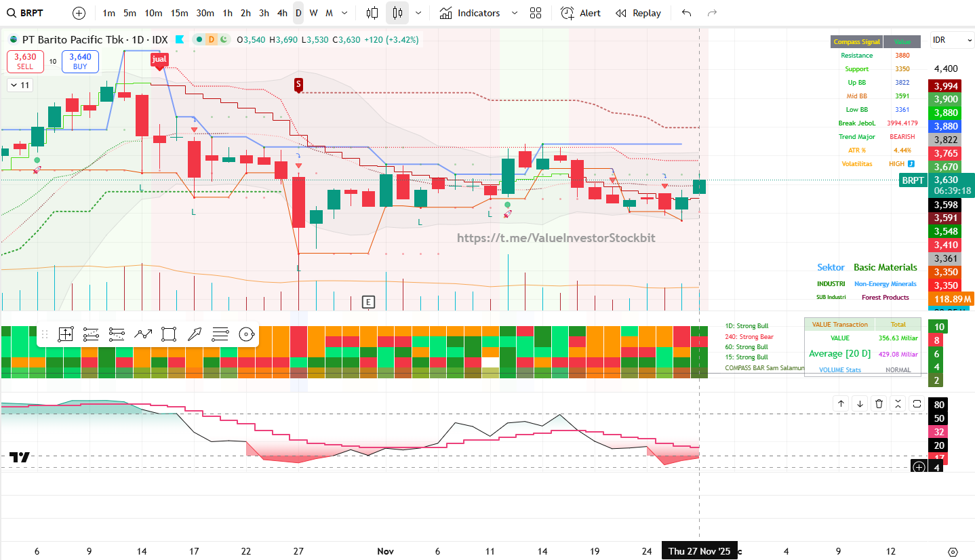Click the 118.89M volume label on scale
Image resolution: width=975 pixels, height=560 pixels.
coord(952,299)
